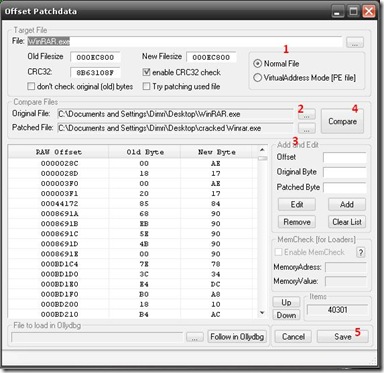This screenshot has height=373, width=384.
Task: Sort by RAW Offset column header
Action: pyautogui.click(x=59, y=152)
